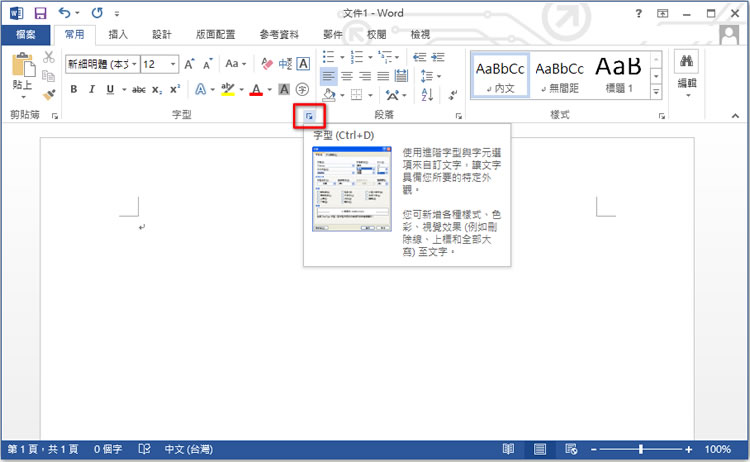Click the Align Right icon

point(365,76)
